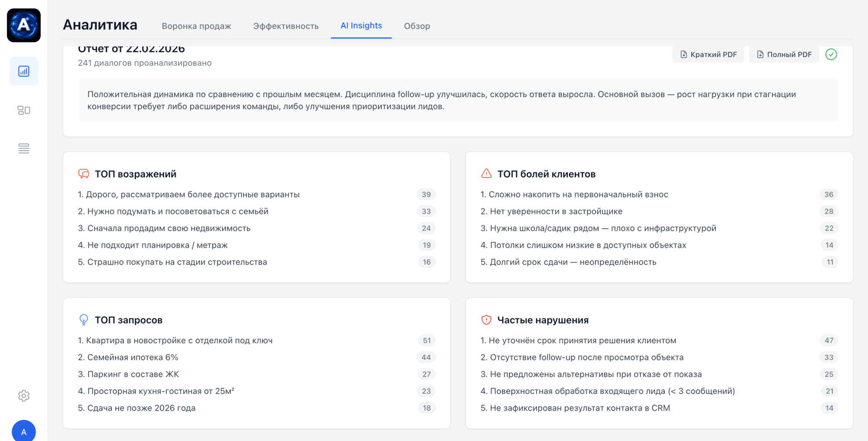
Task: Click the badge 47 next to top violation
Action: (829, 340)
